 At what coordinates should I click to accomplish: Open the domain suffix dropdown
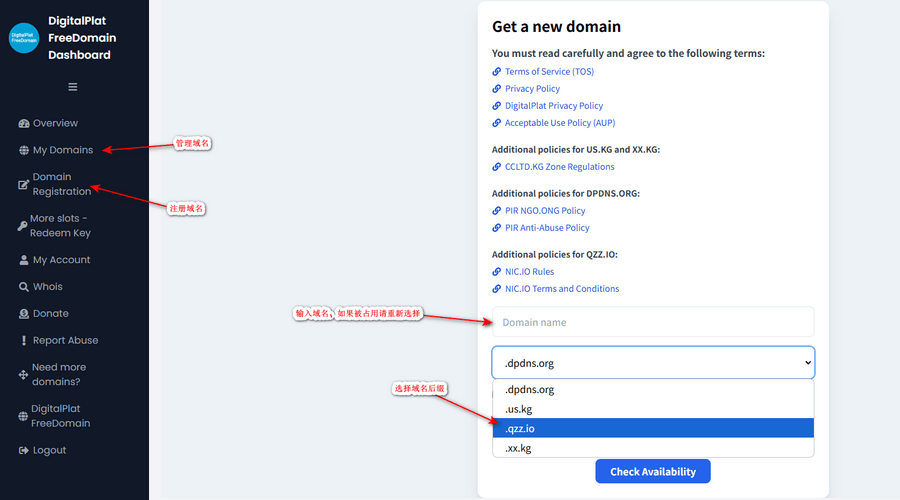pos(653,363)
